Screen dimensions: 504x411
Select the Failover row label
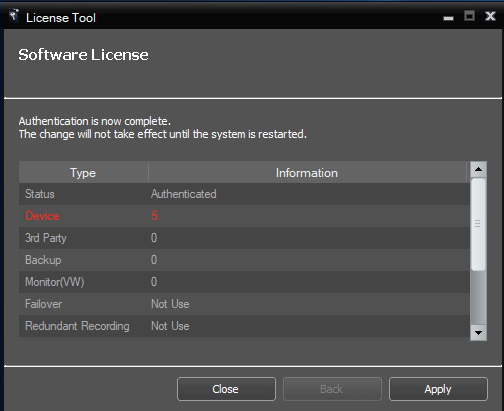[x=43, y=304]
